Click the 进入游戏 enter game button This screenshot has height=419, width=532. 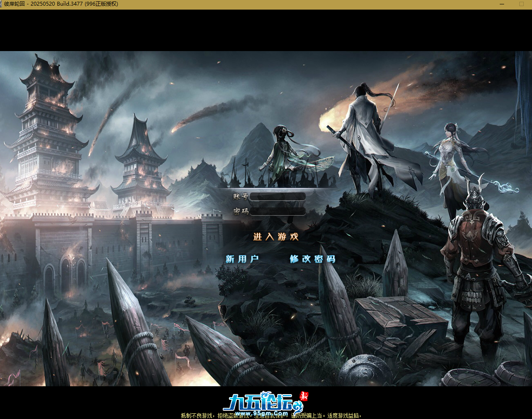(276, 237)
